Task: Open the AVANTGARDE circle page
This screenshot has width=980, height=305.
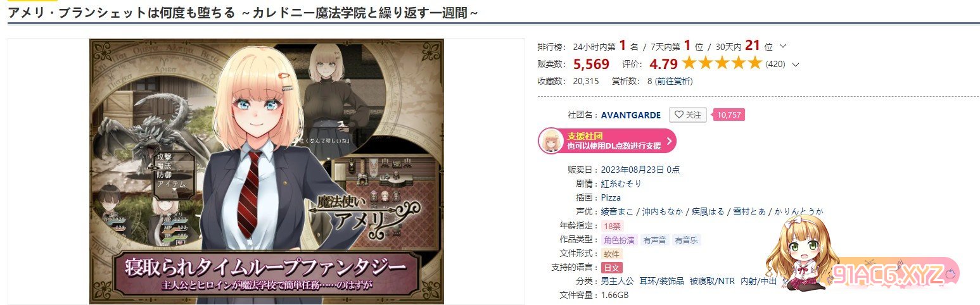Action: point(631,115)
